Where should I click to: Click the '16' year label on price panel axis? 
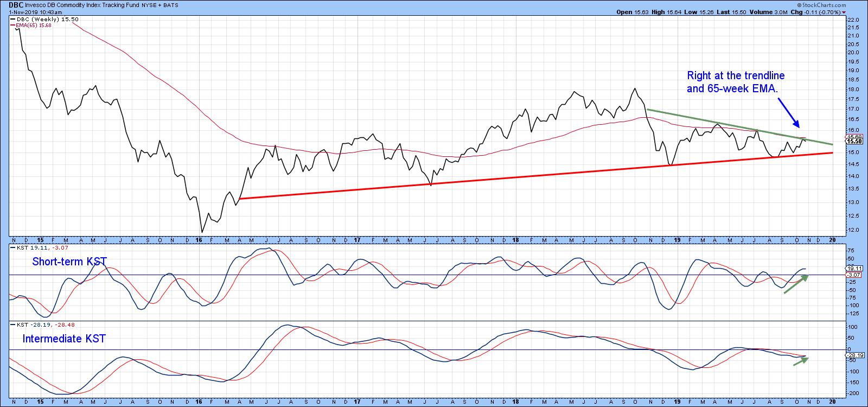pyautogui.click(x=199, y=240)
